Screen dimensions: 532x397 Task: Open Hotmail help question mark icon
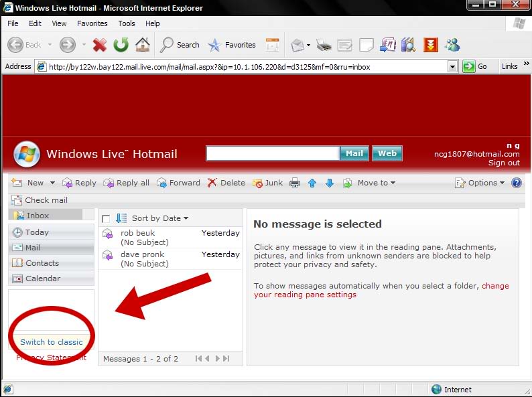point(517,183)
